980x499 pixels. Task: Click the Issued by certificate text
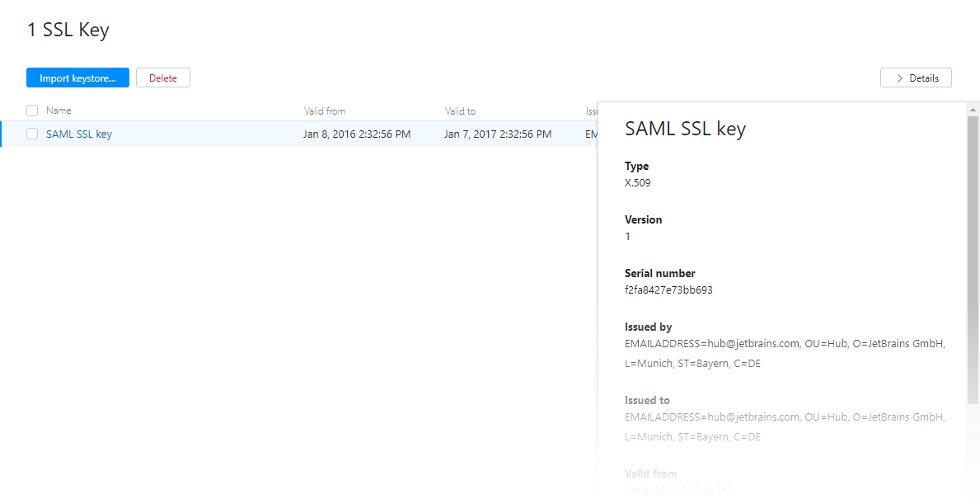pyautogui.click(x=784, y=353)
